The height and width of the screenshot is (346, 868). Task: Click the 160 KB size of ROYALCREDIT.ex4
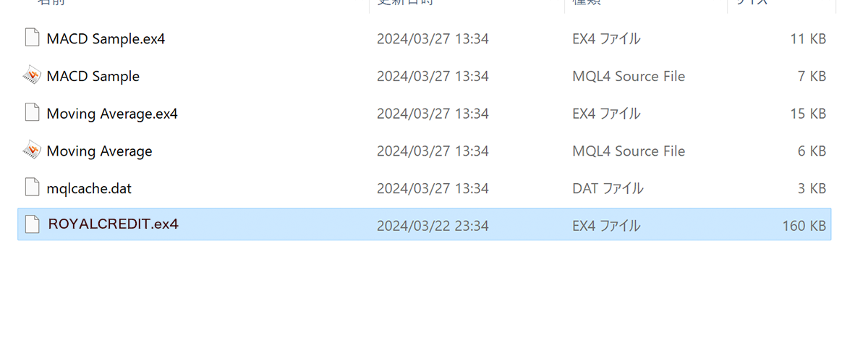[804, 226]
